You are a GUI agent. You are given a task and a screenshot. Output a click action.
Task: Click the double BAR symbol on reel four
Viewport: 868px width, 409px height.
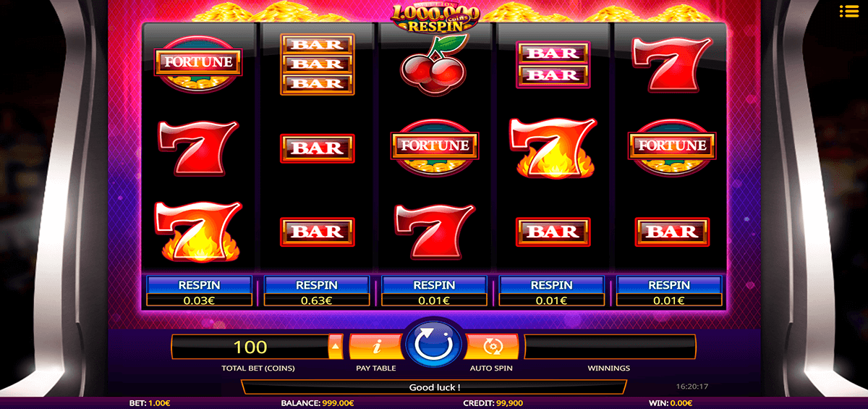tap(553, 63)
